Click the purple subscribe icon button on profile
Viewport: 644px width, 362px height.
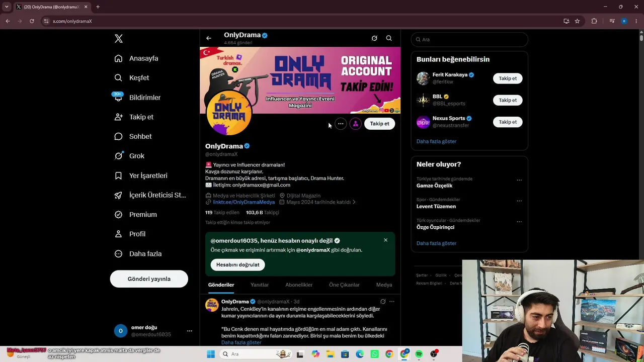click(356, 124)
